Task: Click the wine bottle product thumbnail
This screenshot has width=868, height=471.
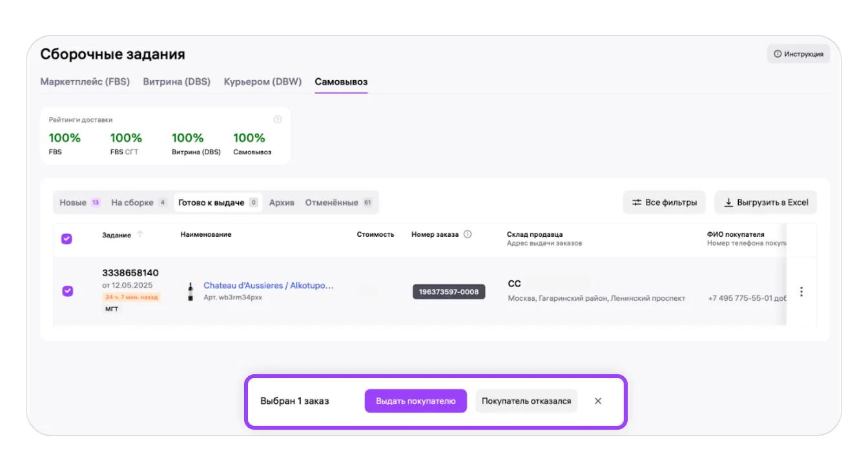Action: (191, 292)
